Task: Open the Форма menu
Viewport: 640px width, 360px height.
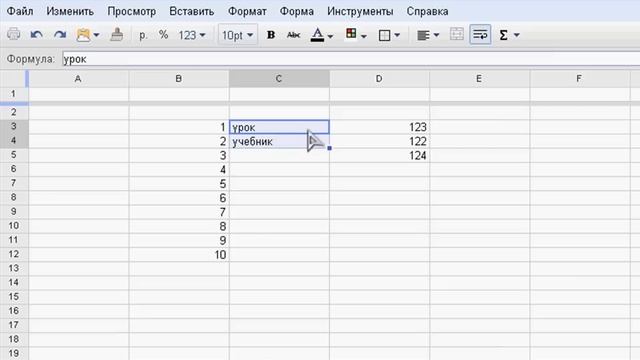Action: (x=297, y=11)
